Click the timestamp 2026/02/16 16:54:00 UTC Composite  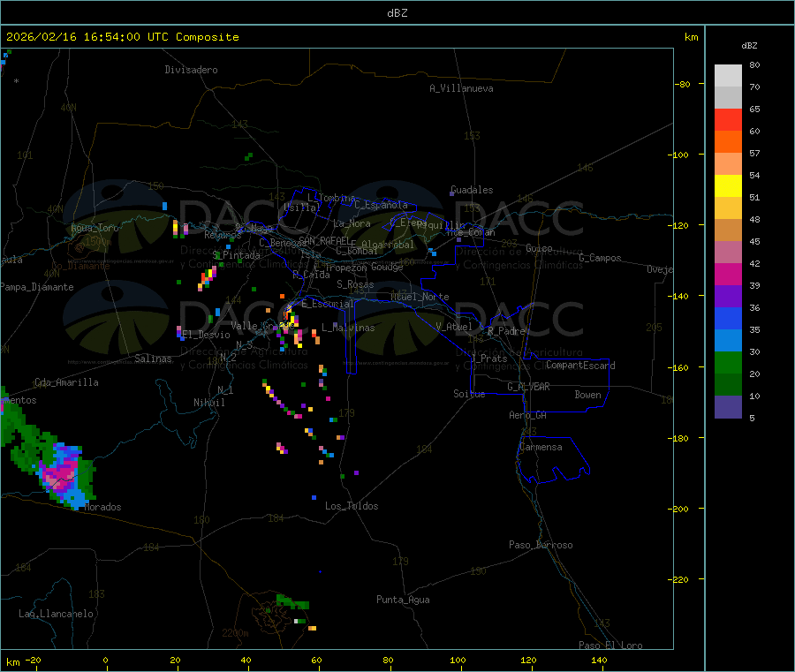pos(122,37)
